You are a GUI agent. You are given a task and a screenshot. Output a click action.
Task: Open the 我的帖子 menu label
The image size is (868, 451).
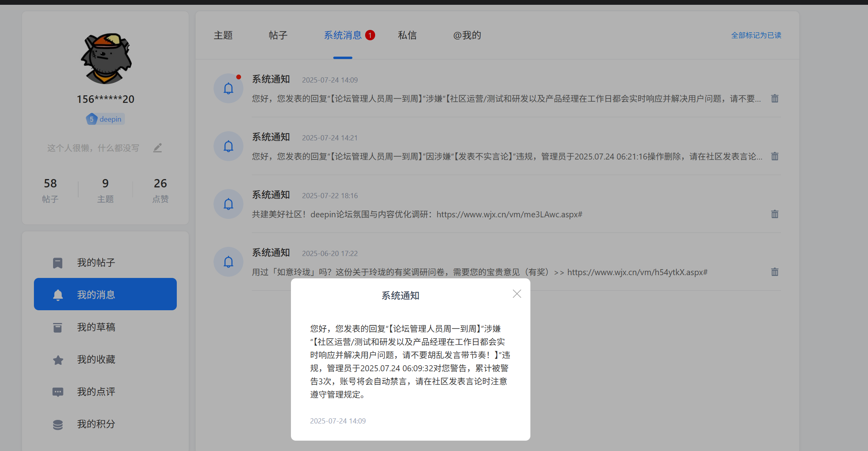coord(96,263)
